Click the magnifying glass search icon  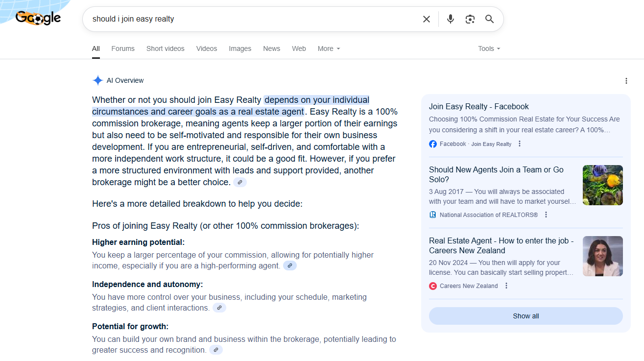point(489,19)
